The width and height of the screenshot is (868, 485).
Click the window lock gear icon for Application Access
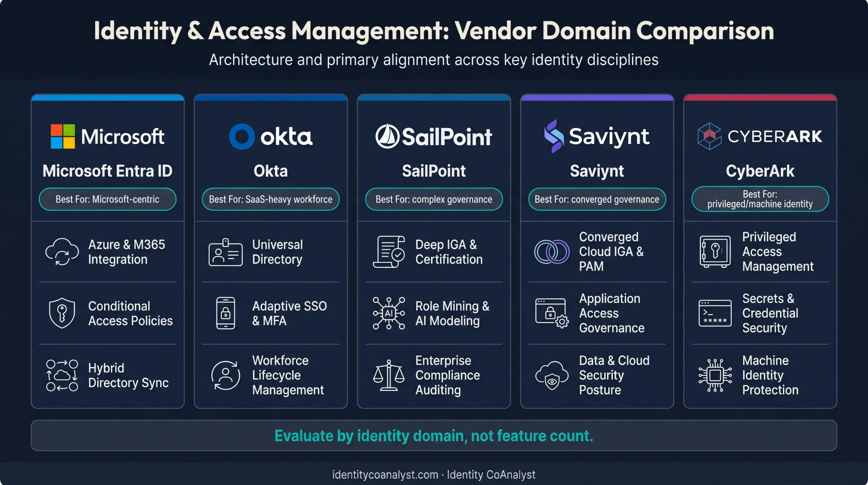552,313
